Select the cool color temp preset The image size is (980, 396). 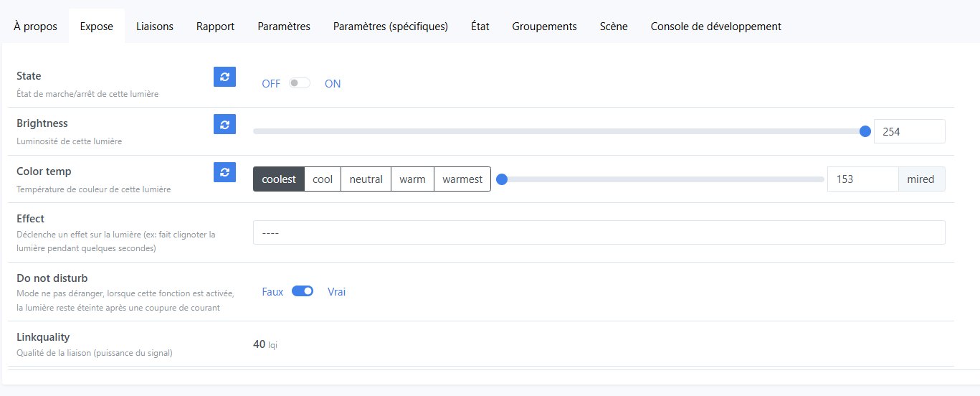(x=323, y=179)
